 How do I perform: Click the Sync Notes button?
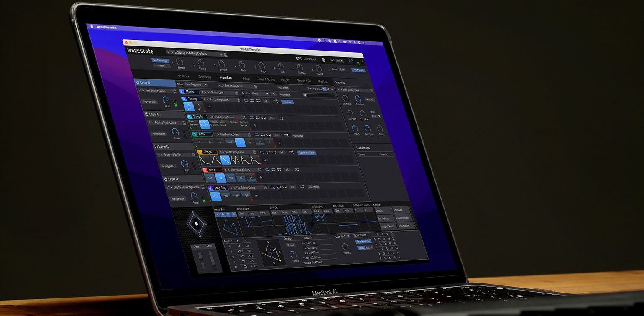click(x=283, y=87)
